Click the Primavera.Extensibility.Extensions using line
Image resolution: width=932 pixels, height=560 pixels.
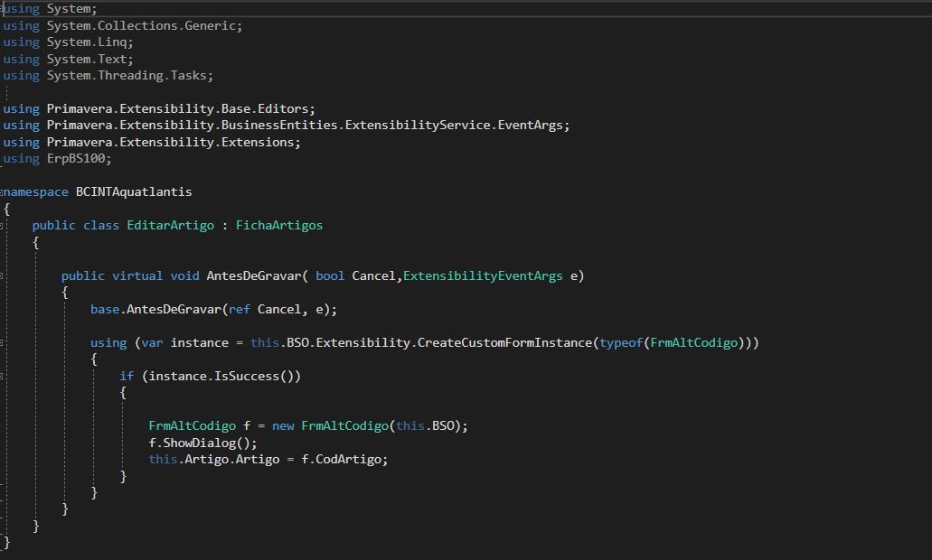(x=173, y=143)
